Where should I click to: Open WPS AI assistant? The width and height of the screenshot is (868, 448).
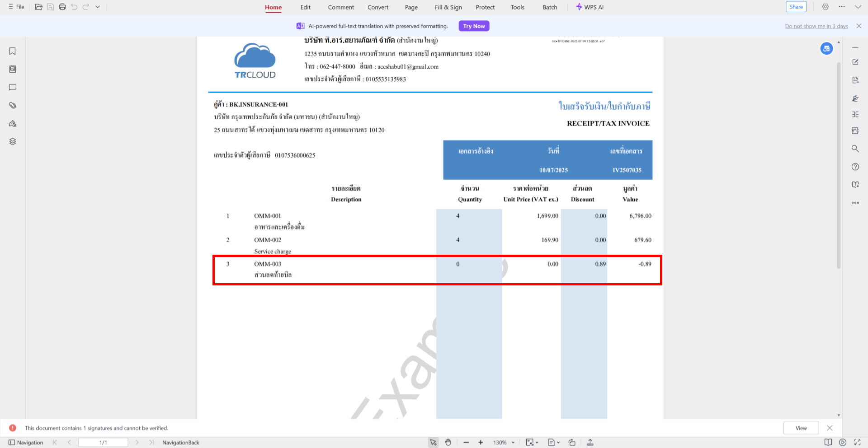[x=590, y=7]
